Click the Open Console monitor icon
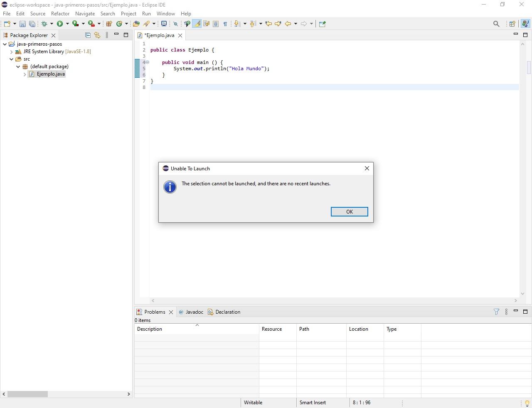 coord(164,24)
